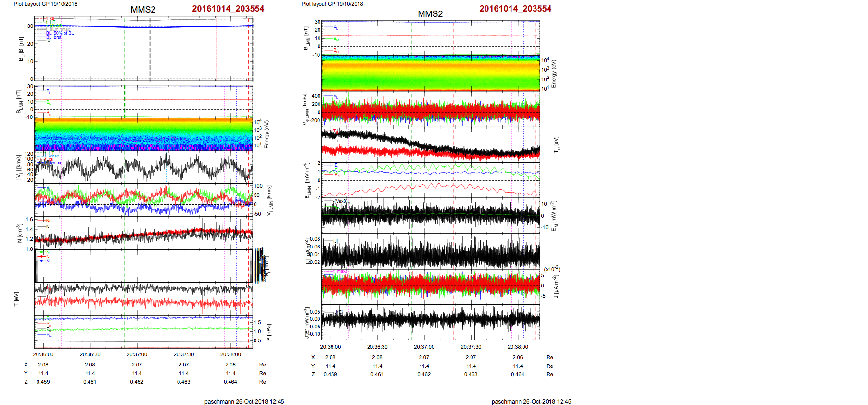This screenshot has height=405, width=868.
Task: Click the '|Vi| [km/s]' axis label on the left plot
Action: click(x=19, y=168)
